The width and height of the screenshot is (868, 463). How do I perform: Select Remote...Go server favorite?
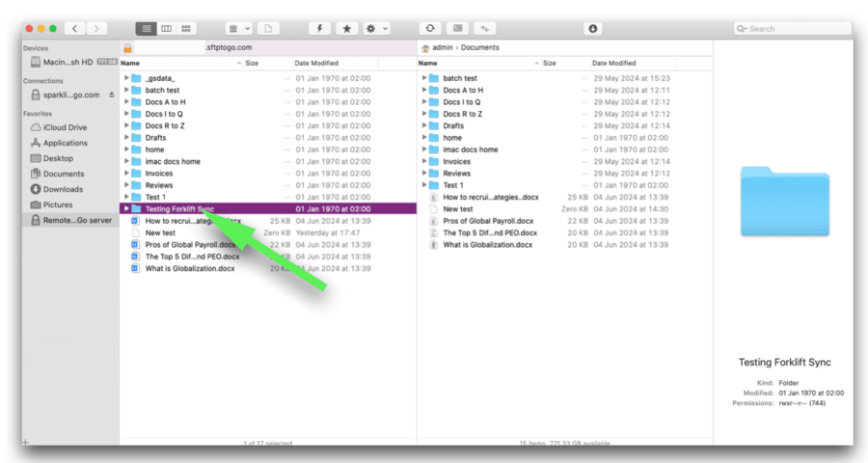(x=70, y=221)
